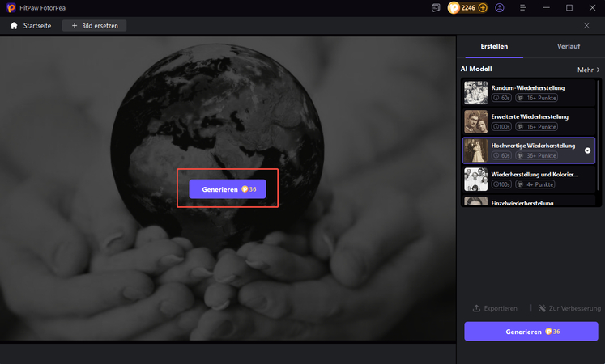Click Generieren button over the globe image
Screen dimensions: 605x364
tap(228, 189)
